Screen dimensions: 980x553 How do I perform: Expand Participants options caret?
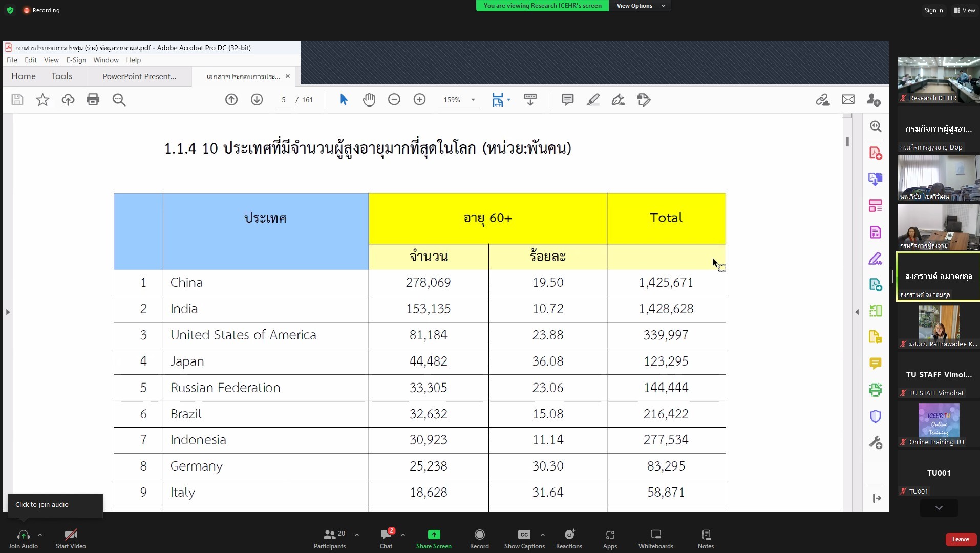pyautogui.click(x=357, y=535)
